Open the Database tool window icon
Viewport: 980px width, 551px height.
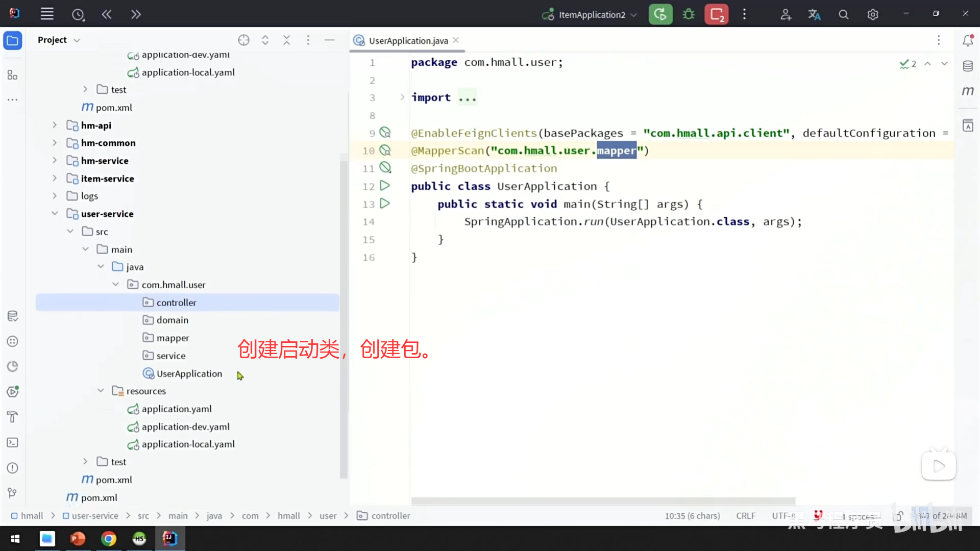coord(968,66)
